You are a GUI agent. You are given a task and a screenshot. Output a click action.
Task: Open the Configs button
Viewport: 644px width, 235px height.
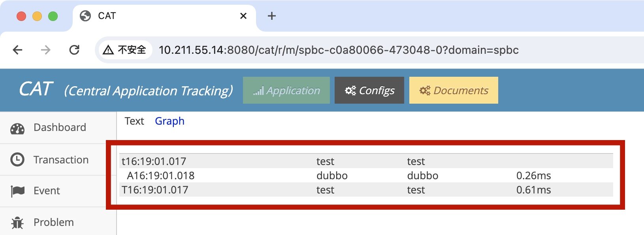pos(369,91)
